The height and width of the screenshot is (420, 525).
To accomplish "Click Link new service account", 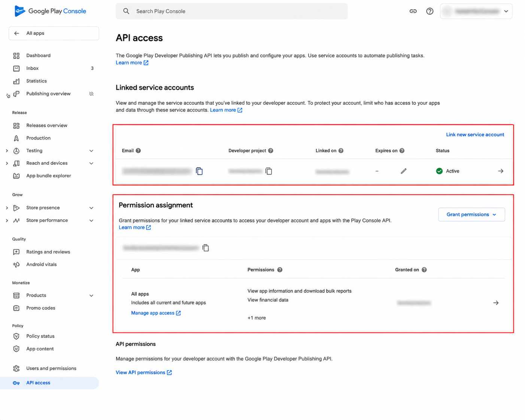I will pyautogui.click(x=475, y=135).
